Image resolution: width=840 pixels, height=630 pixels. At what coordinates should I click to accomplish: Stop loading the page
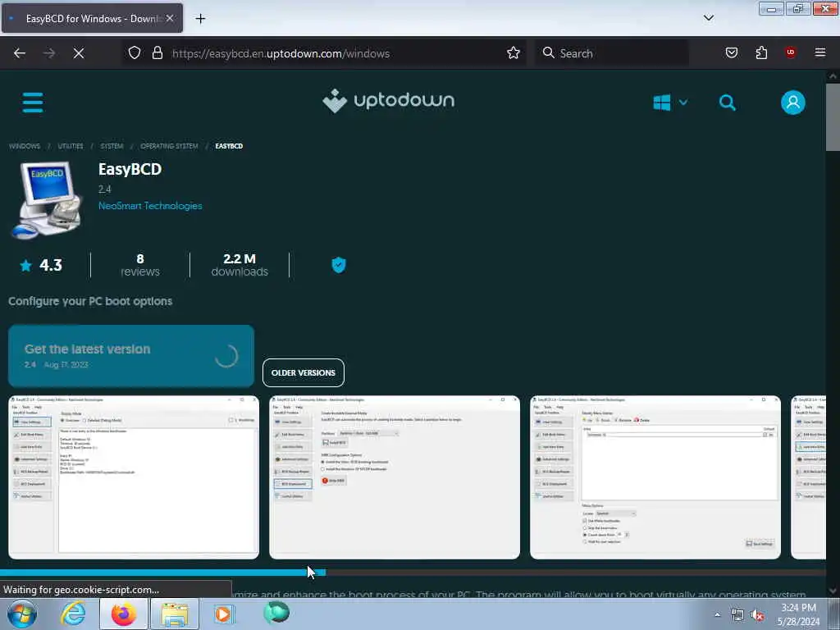[79, 53]
